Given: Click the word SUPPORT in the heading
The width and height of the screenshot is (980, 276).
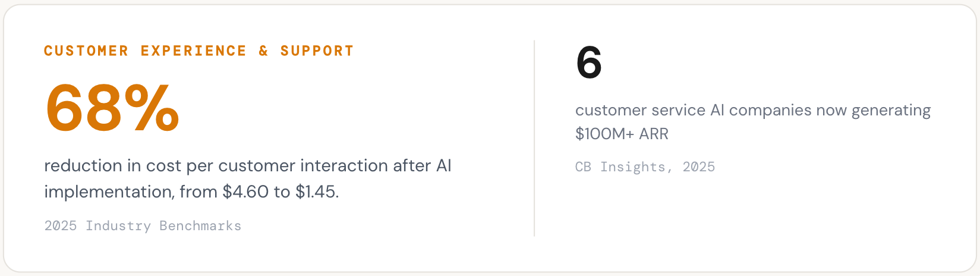Looking at the screenshot, I should click(x=317, y=51).
